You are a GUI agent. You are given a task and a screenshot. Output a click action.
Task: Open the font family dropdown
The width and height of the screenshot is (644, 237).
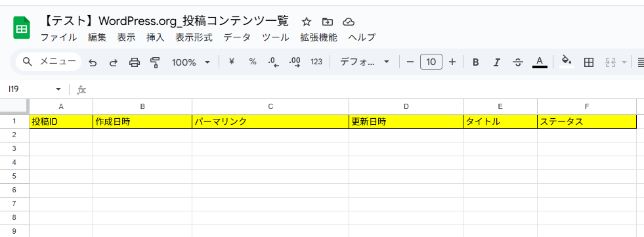[364, 62]
